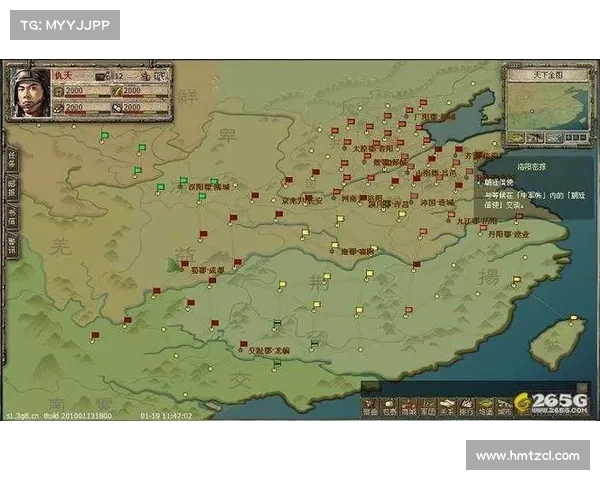Click the yellow map button under the minimap
The width and height of the screenshot is (600, 480).
coord(516,137)
